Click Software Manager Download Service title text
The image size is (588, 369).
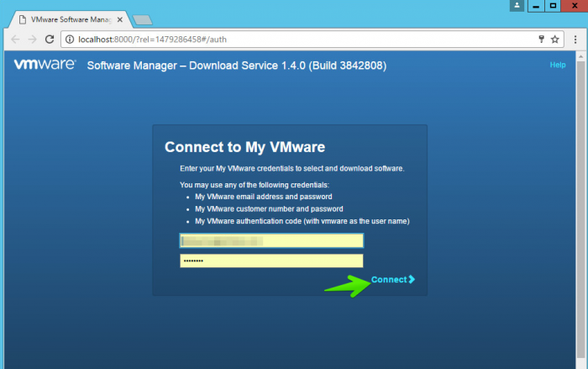pyautogui.click(x=237, y=66)
